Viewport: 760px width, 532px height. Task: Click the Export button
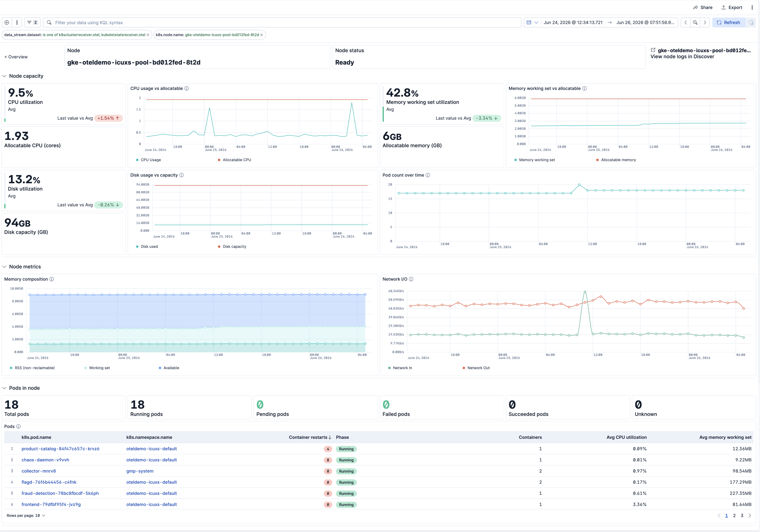point(732,7)
